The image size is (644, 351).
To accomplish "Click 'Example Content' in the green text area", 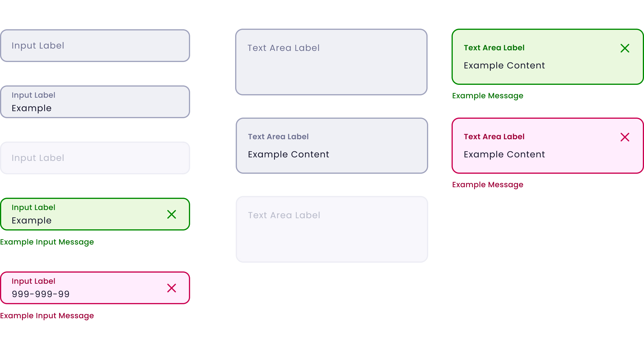I will [504, 66].
